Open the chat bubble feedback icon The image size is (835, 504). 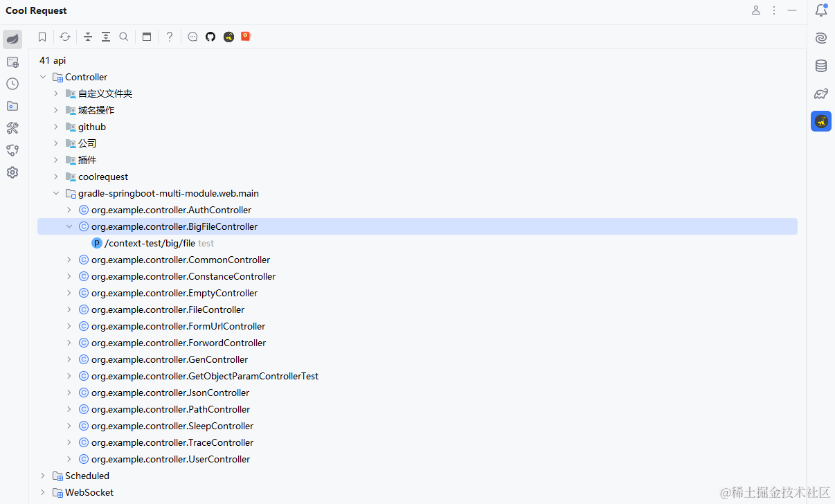(193, 37)
